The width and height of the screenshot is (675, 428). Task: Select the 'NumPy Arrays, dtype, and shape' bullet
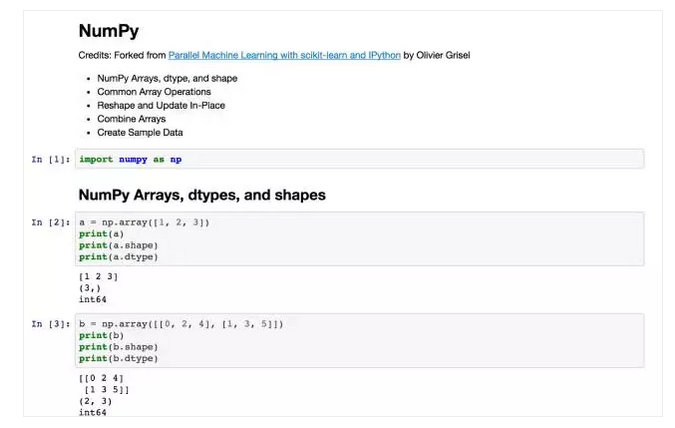[x=167, y=78]
